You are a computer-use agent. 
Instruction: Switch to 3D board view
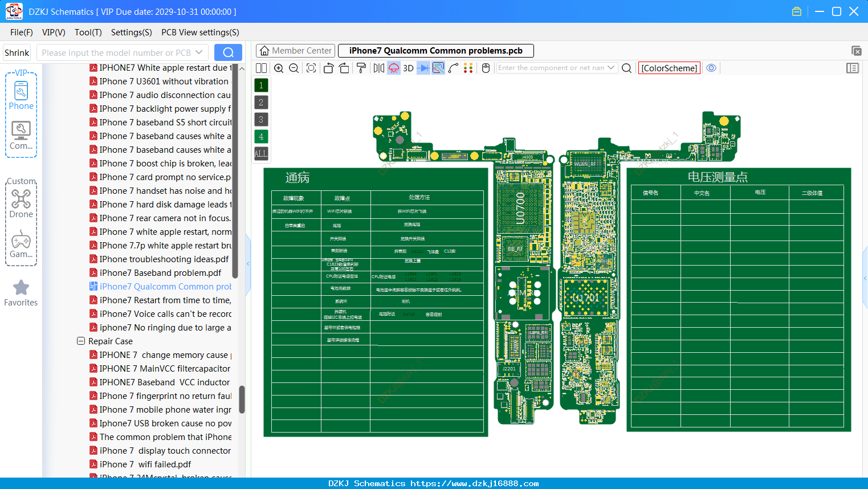pyautogui.click(x=408, y=68)
